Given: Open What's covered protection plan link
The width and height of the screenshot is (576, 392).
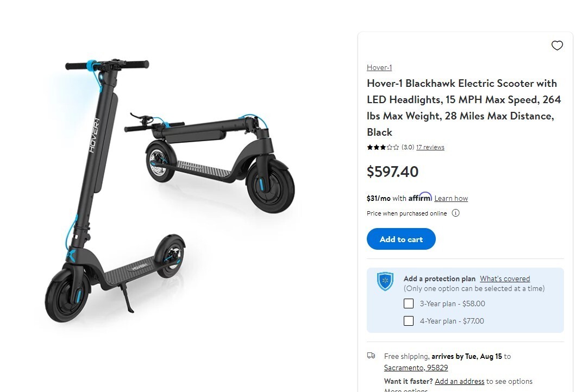Looking at the screenshot, I should click(x=505, y=279).
